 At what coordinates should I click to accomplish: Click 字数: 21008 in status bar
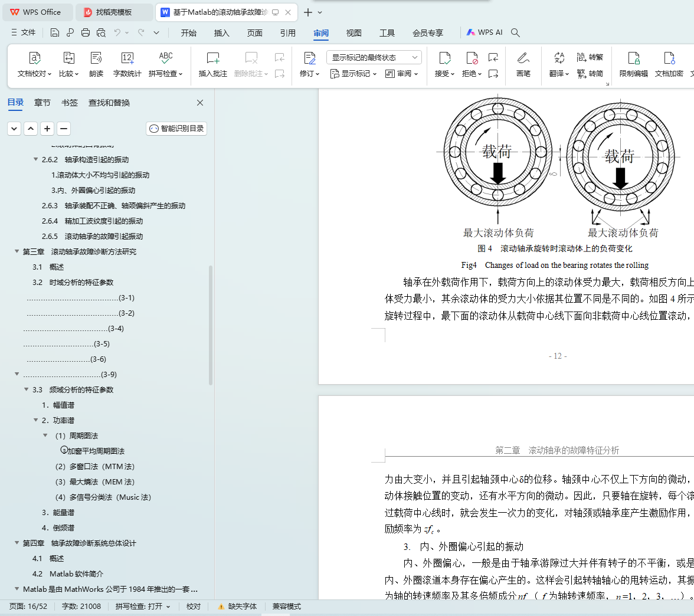click(81, 607)
